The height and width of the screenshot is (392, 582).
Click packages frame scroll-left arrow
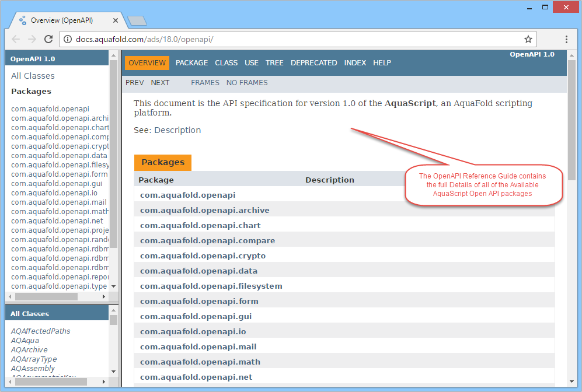click(10, 297)
